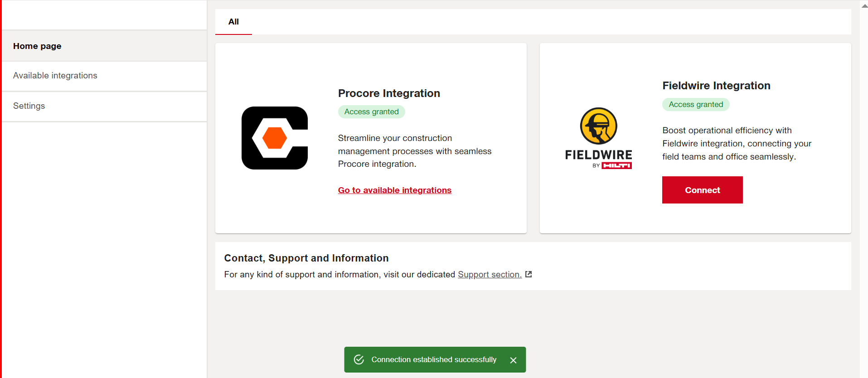The height and width of the screenshot is (378, 868).
Task: Dismiss the success notification with the X
Action: pos(513,360)
